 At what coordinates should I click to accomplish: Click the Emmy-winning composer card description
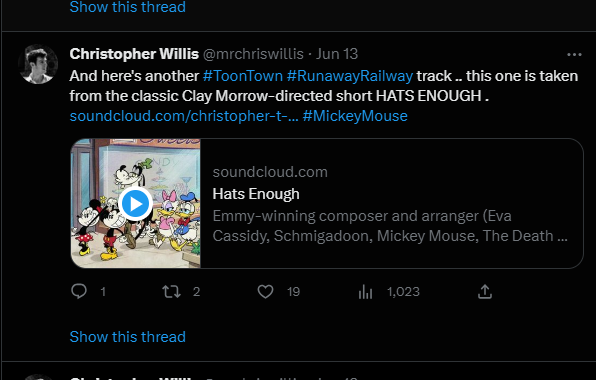pyautogui.click(x=390, y=226)
